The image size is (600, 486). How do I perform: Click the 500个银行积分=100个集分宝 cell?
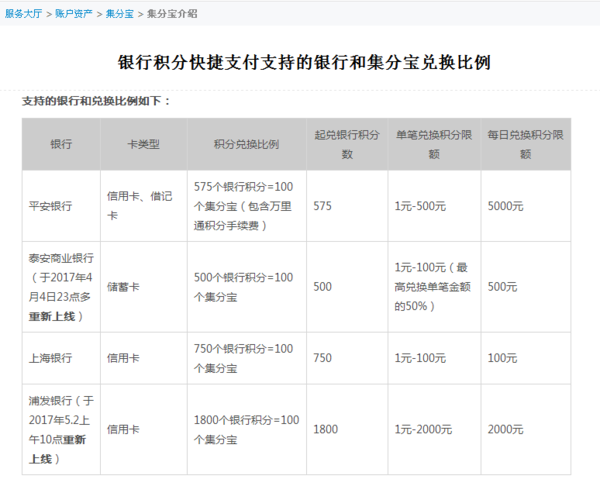[x=246, y=287]
